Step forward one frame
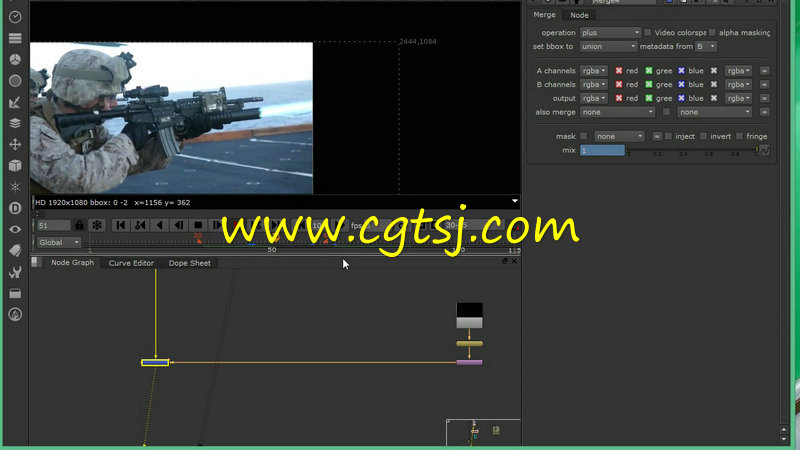This screenshot has height=450, width=800. coord(217,225)
